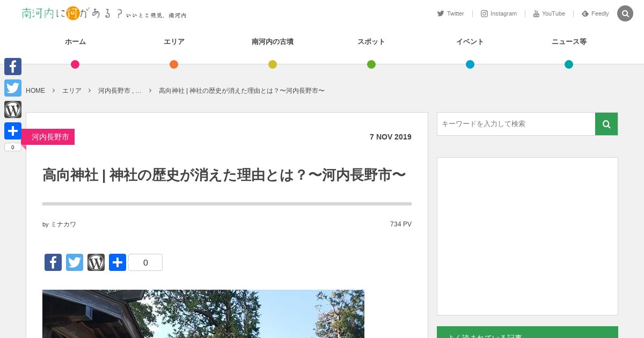Screen dimensions: 644x338
Task: Click the yellow dot under 南河内の古墳
Action: click(273, 64)
